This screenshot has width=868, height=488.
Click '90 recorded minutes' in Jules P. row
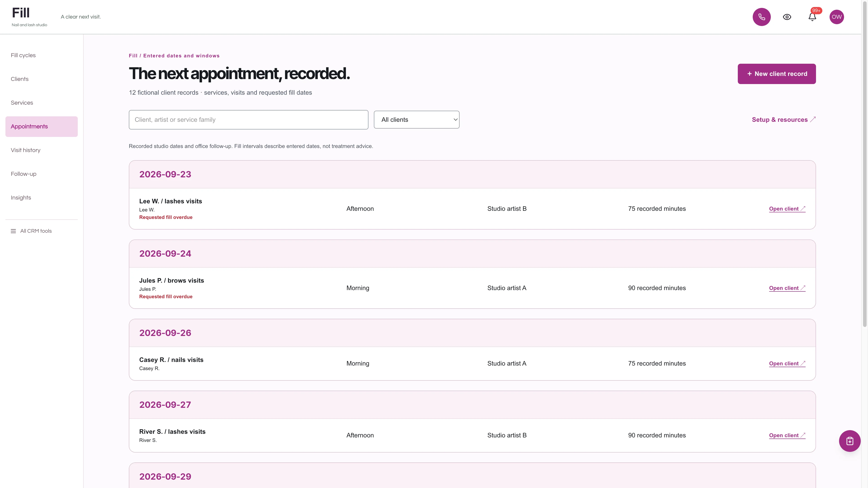click(x=657, y=288)
